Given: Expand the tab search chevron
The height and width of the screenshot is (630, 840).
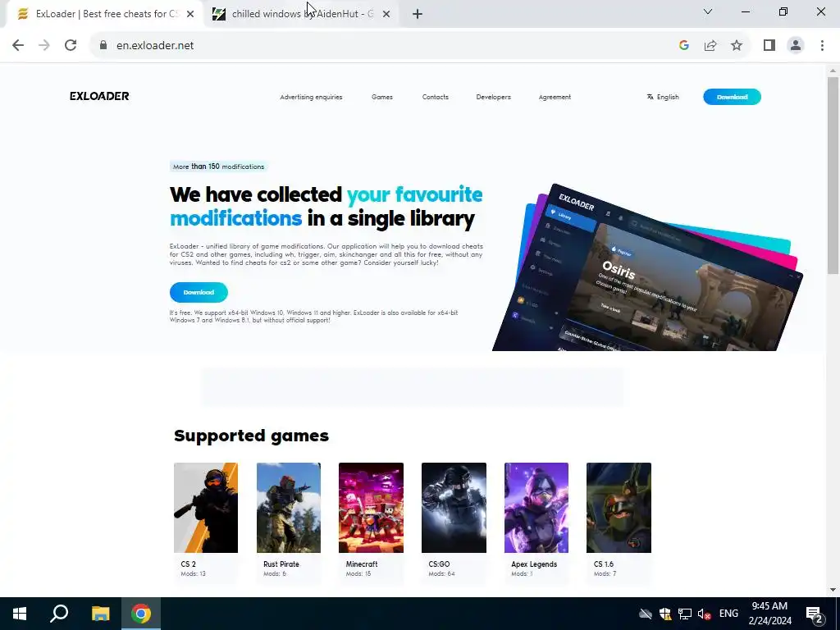Looking at the screenshot, I should pos(708,11).
